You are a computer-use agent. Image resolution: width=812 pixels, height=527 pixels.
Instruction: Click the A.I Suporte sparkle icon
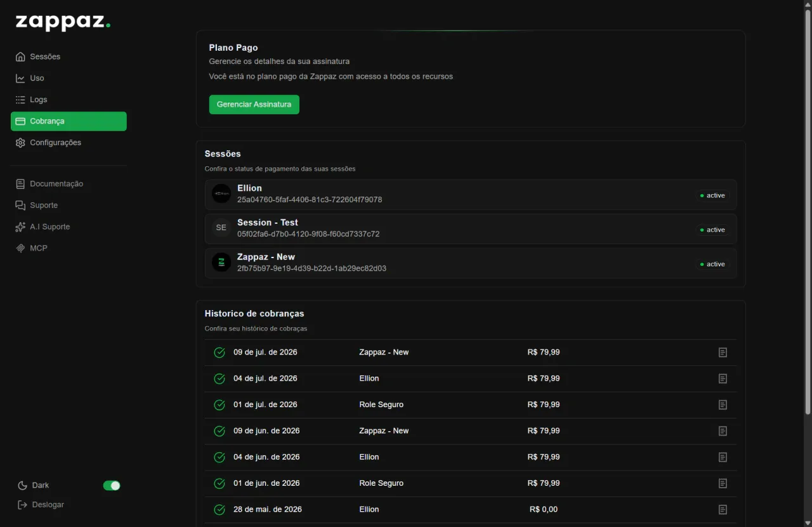tap(21, 227)
